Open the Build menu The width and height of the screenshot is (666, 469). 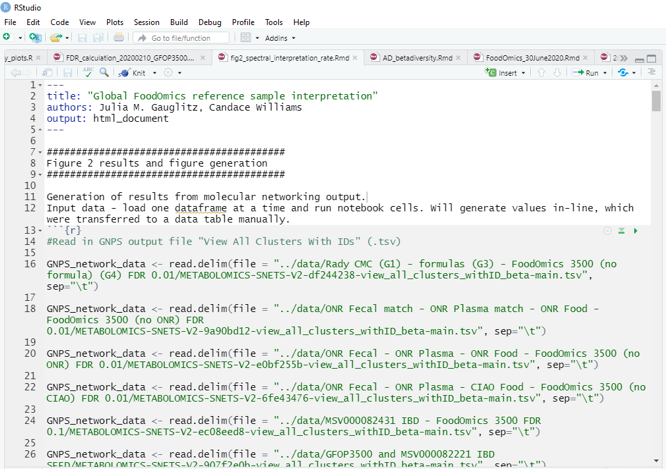click(179, 22)
